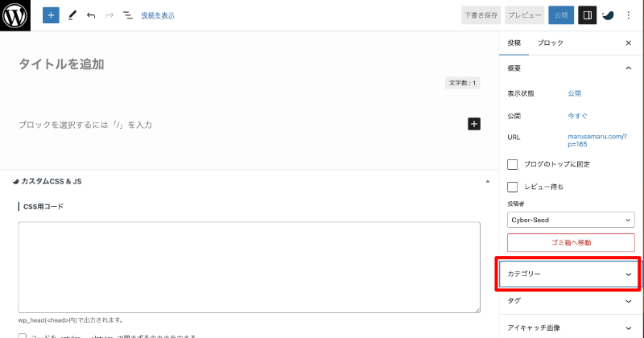This screenshot has height=338, width=644.
Task: Select the pencil Tools icon
Action: pos(72,15)
